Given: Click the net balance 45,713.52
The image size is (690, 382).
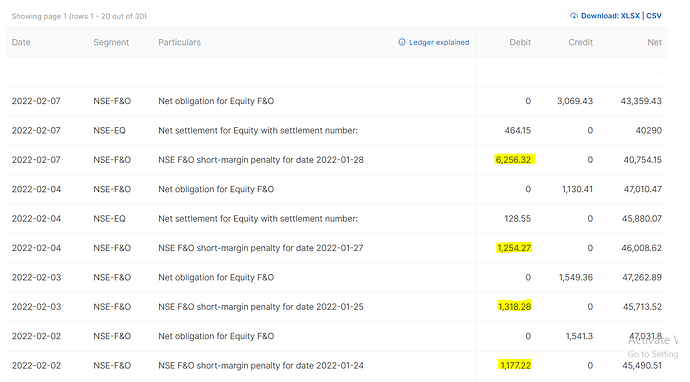Looking at the screenshot, I should click(x=642, y=307).
